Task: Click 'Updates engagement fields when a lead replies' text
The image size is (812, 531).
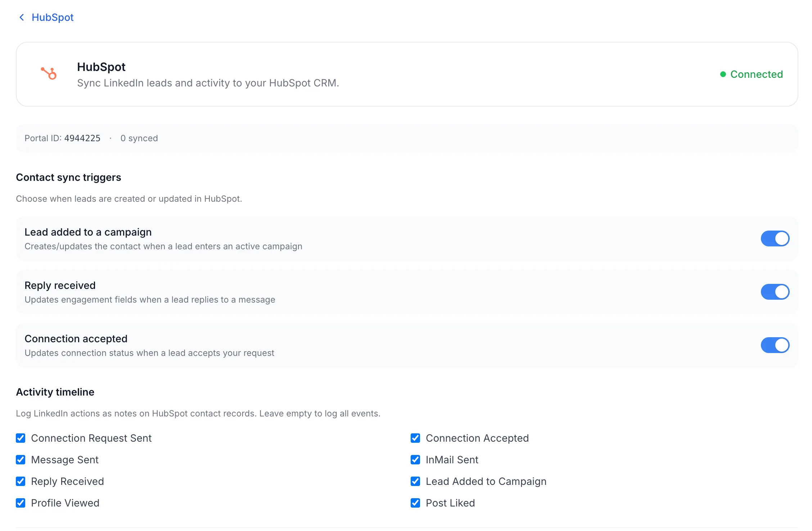Action: pos(150,300)
